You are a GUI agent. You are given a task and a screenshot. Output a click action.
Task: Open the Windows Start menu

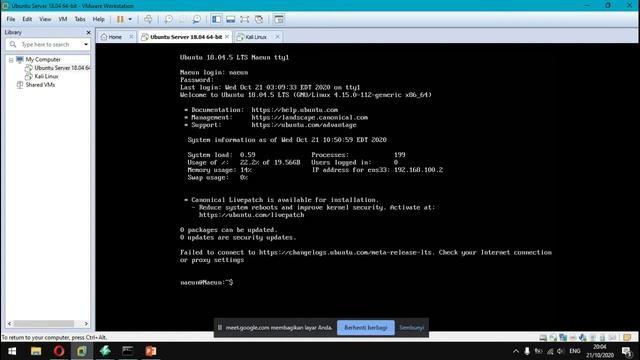tap(12, 351)
